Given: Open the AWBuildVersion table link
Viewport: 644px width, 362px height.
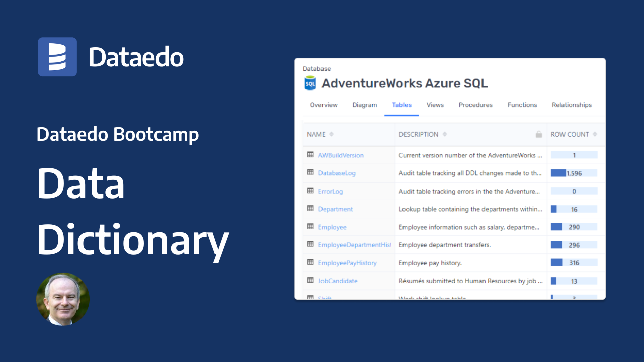Looking at the screenshot, I should click(341, 155).
